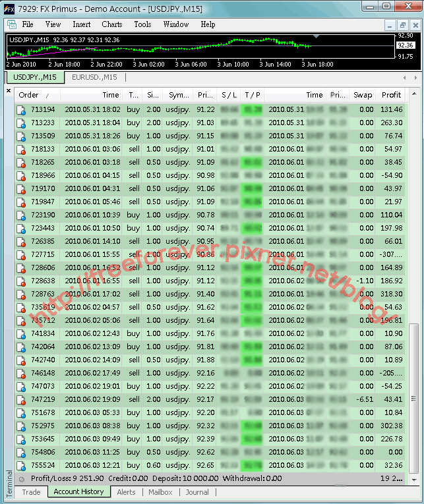Viewport: 424px width, 504px height.
Task: Open the Help menu
Action: pos(208,24)
